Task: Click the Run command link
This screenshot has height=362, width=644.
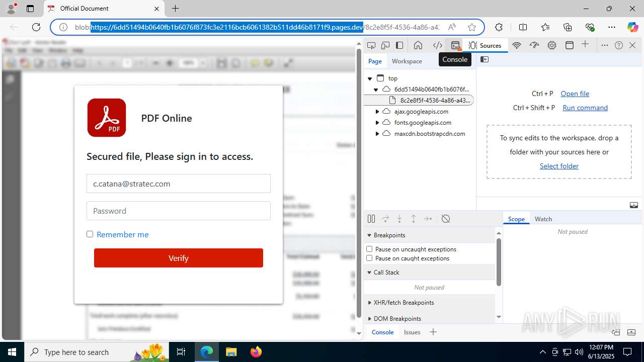Action: click(x=585, y=108)
